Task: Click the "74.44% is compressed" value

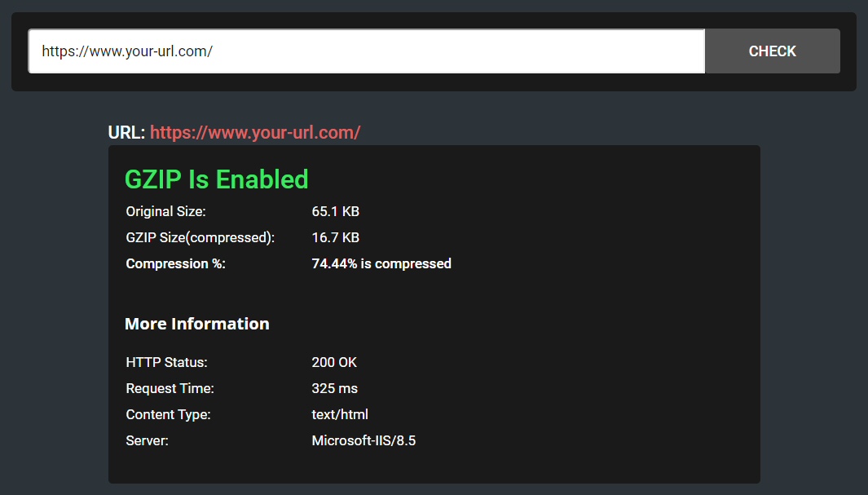Action: [381, 264]
